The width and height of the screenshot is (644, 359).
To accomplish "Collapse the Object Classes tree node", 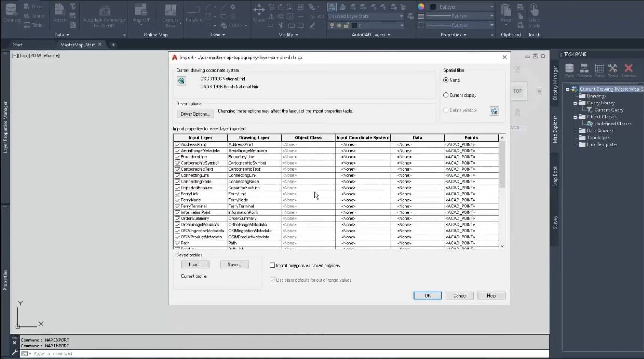I will 575,117.
